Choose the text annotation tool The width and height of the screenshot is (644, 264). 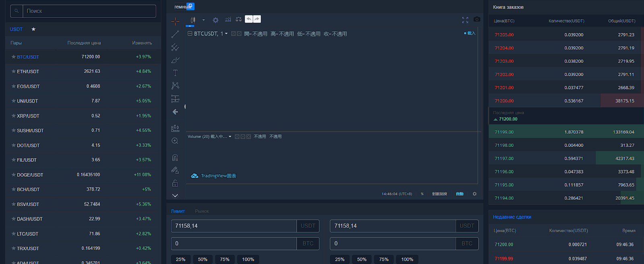175,73
